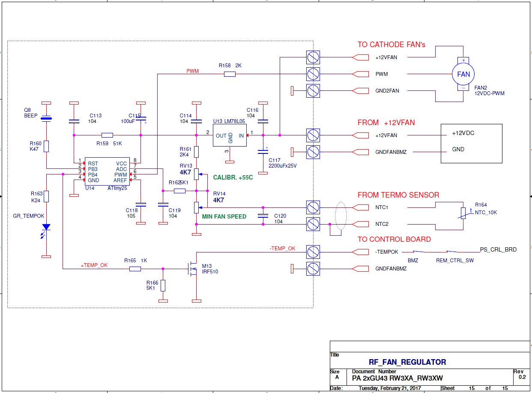The image size is (532, 393).
Task: Click the -TEMPOK off-page connector
Action: click(x=360, y=252)
